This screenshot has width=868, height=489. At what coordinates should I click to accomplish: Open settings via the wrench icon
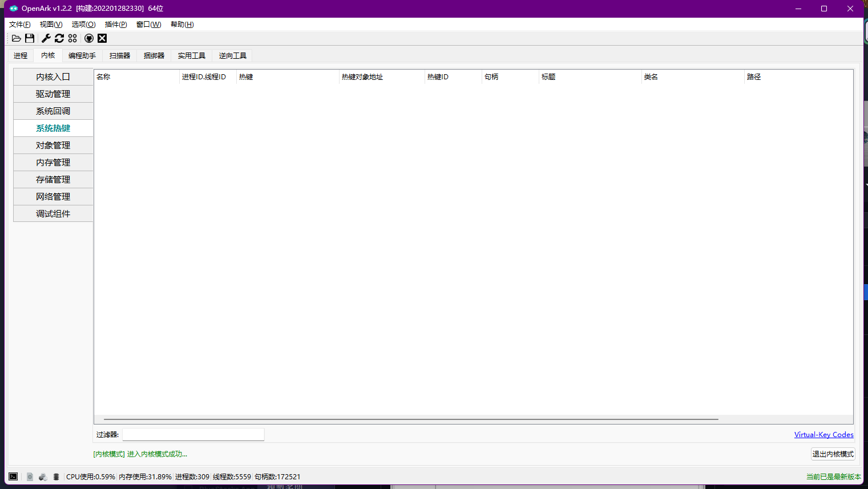click(x=46, y=38)
